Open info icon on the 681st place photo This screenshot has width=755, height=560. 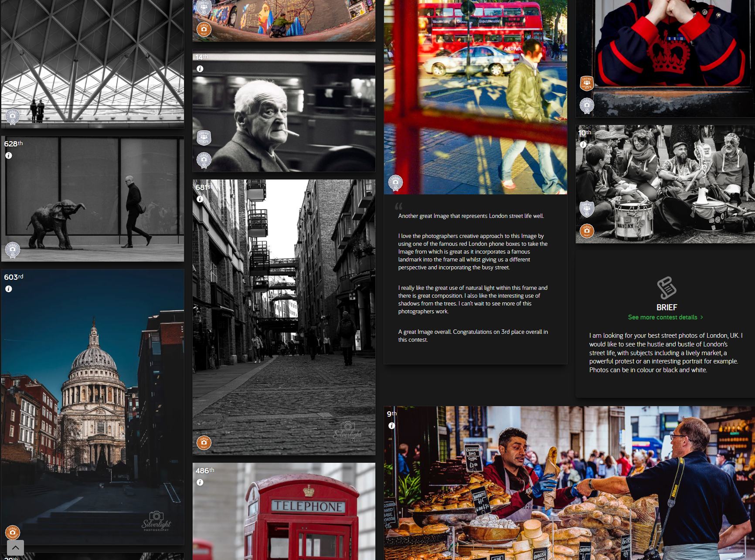(x=200, y=199)
